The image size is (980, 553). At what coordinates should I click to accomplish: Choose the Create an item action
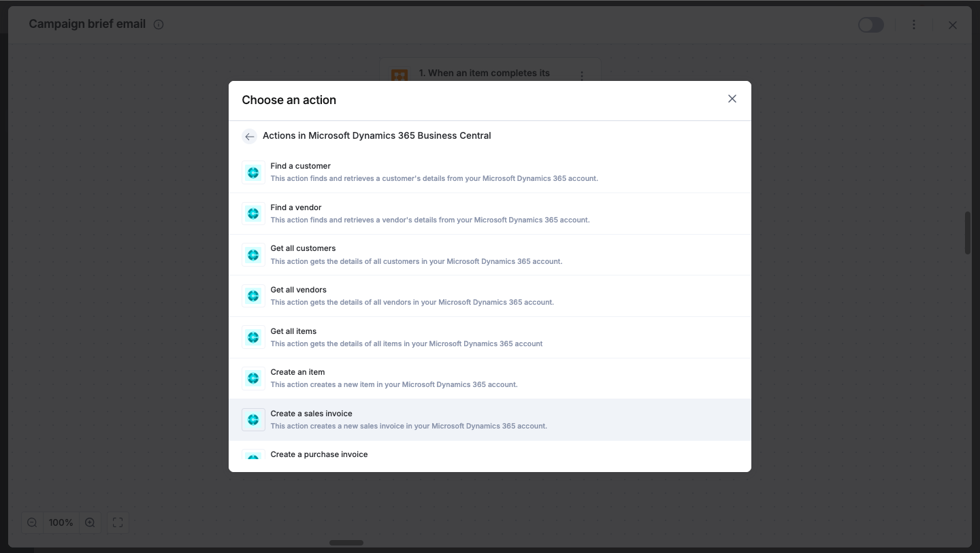(x=490, y=378)
